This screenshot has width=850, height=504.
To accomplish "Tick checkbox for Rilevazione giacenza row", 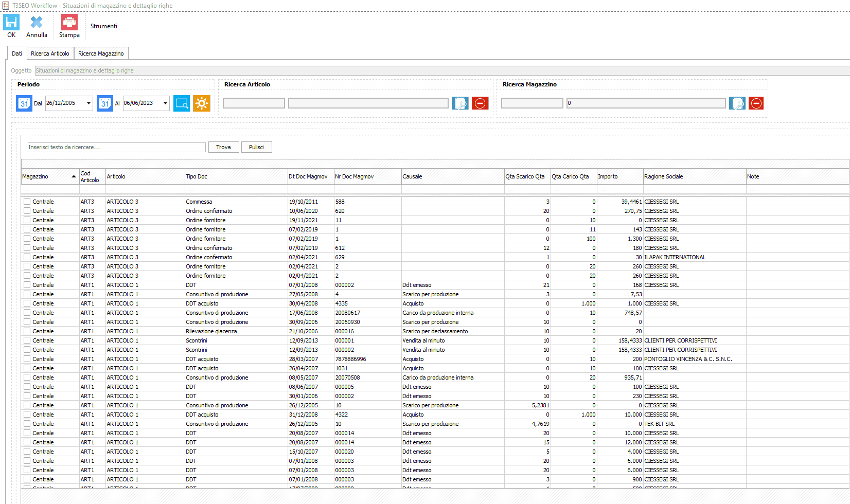I will tap(27, 331).
